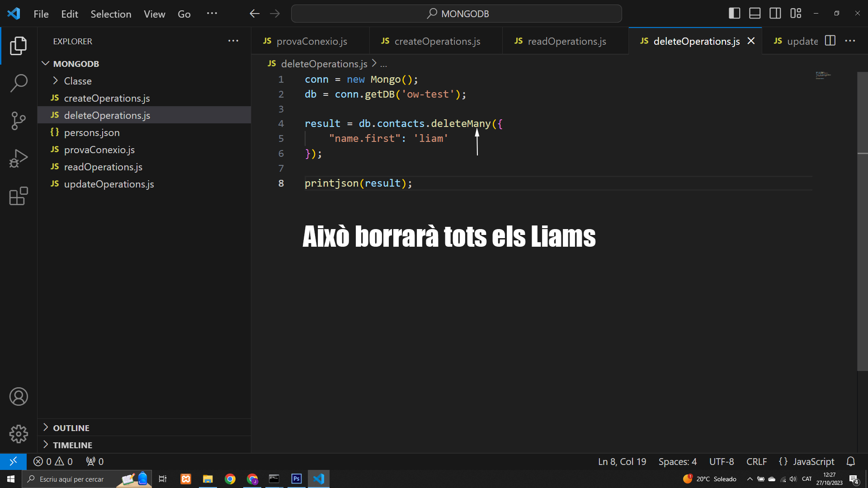This screenshot has height=488, width=868.
Task: Open persons.json in the explorer
Action: click(x=92, y=132)
